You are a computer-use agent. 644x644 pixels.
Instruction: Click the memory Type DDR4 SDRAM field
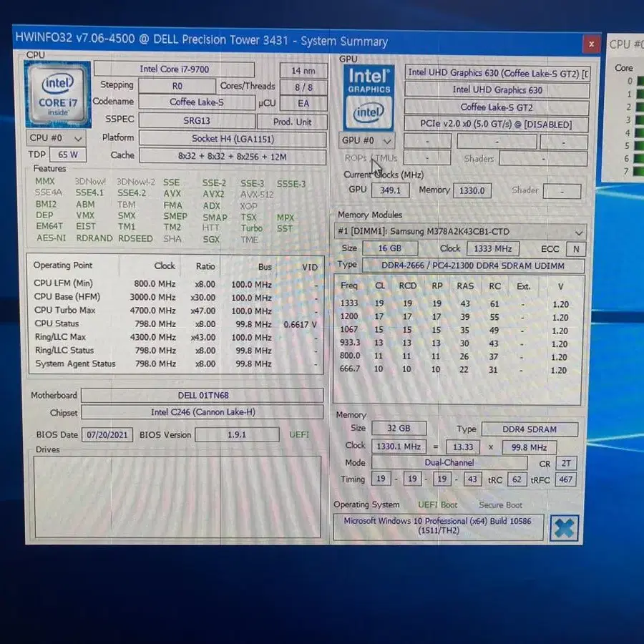coord(530,429)
